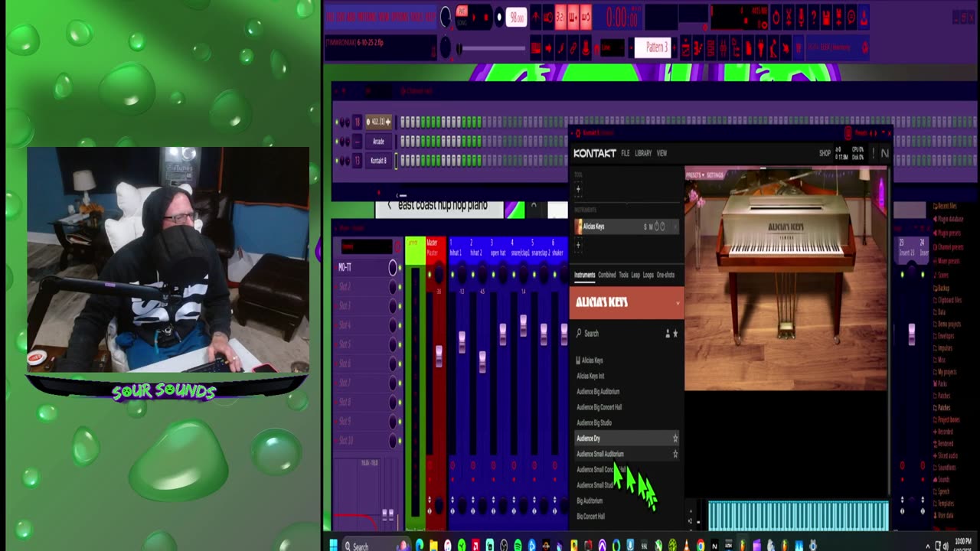The height and width of the screenshot is (551, 980).
Task: Adjust the Master mixer fader
Action: (x=439, y=357)
